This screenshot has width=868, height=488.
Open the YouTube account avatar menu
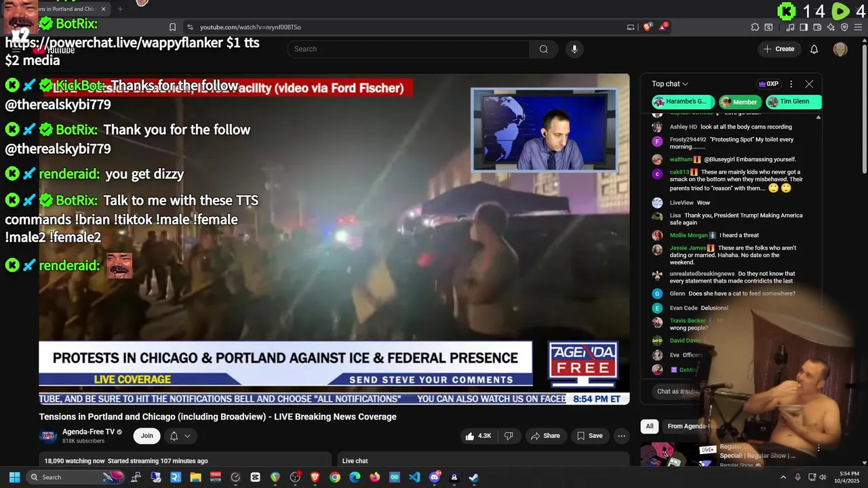pos(840,49)
